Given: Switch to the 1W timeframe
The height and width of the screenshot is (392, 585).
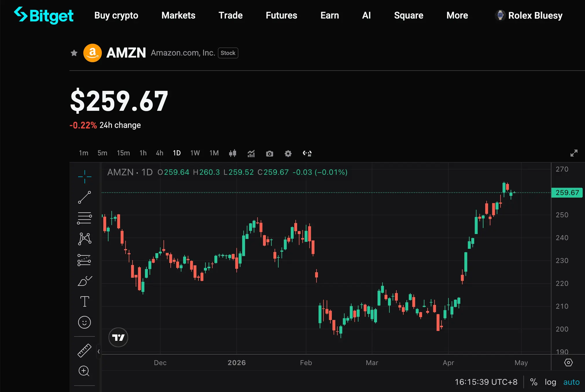Looking at the screenshot, I should click(195, 153).
